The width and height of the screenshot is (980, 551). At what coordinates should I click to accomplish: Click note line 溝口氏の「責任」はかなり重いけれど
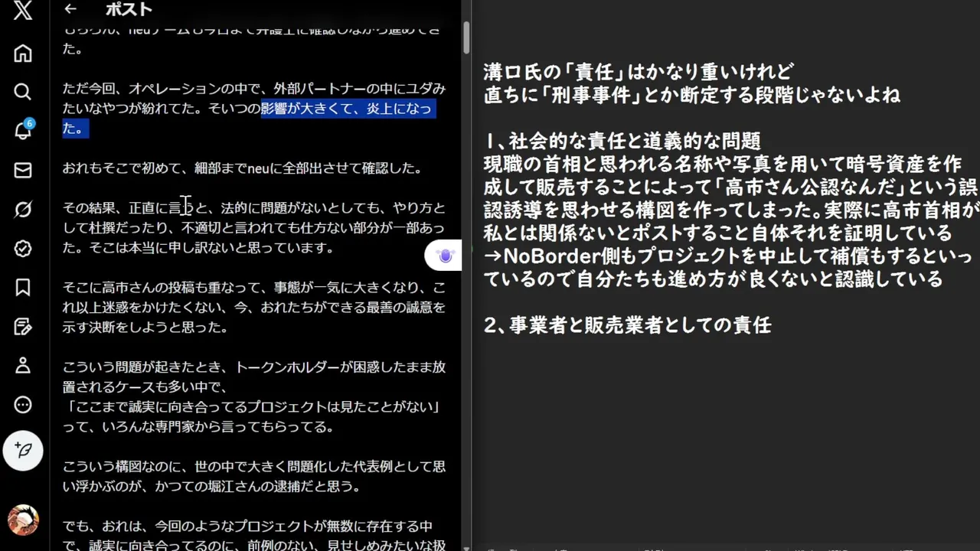pos(639,72)
